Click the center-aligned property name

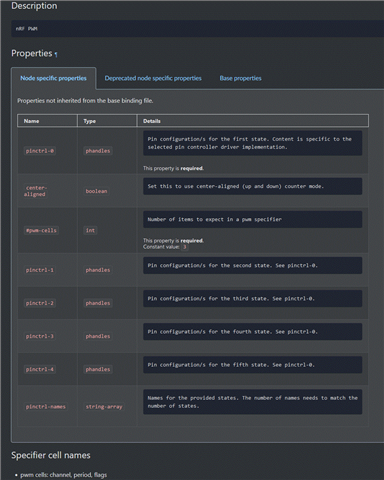pyautogui.click(x=35, y=191)
